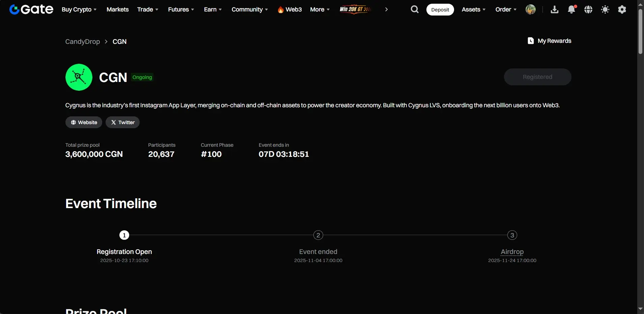Click the Event Timeline heading
644x314 pixels.
pyautogui.click(x=111, y=203)
